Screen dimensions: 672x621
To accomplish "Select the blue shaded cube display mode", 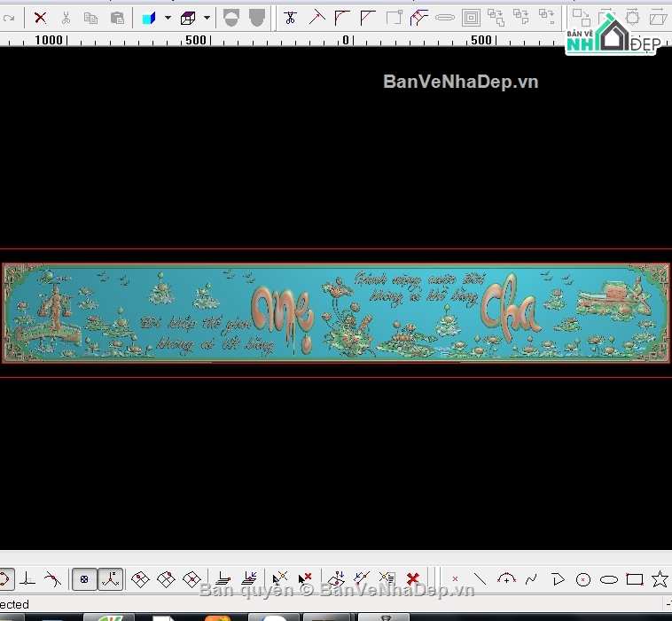I will click(149, 18).
